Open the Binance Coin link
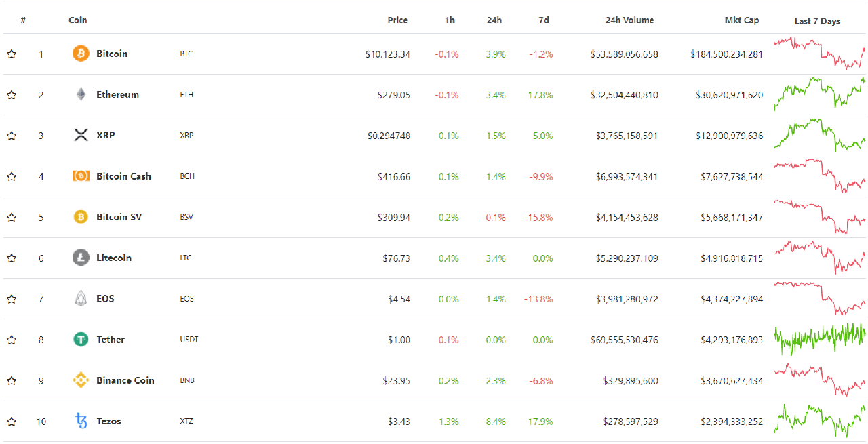The height and width of the screenshot is (444, 868). pos(125,380)
